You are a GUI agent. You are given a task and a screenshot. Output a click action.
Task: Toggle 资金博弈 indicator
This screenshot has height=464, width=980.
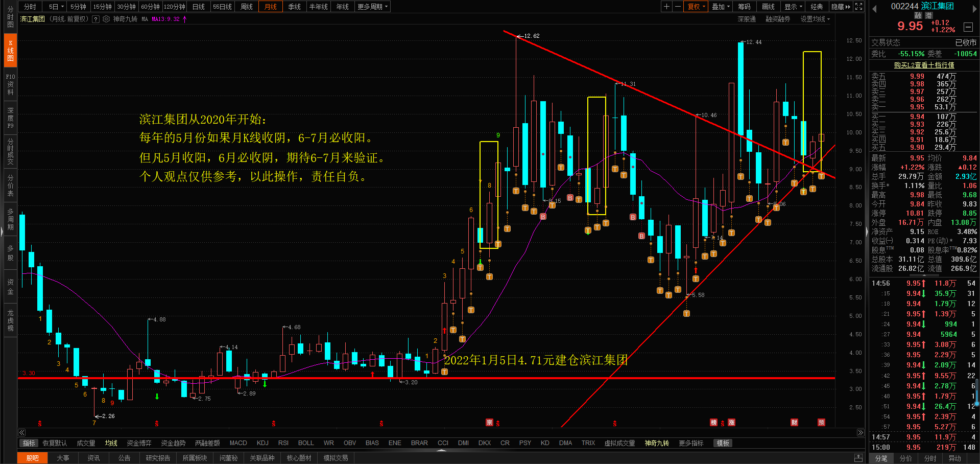point(139,443)
